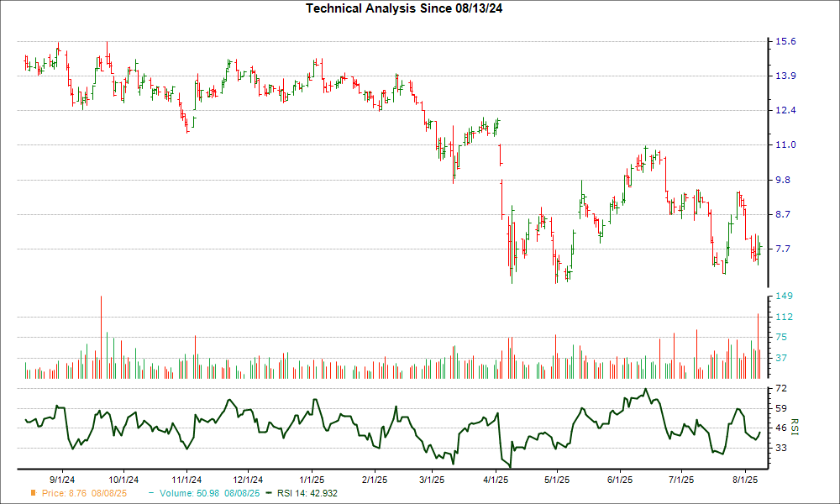
Task: Click the chart title Technical Analysis Since 08/13/24
Action: pyautogui.click(x=404, y=8)
